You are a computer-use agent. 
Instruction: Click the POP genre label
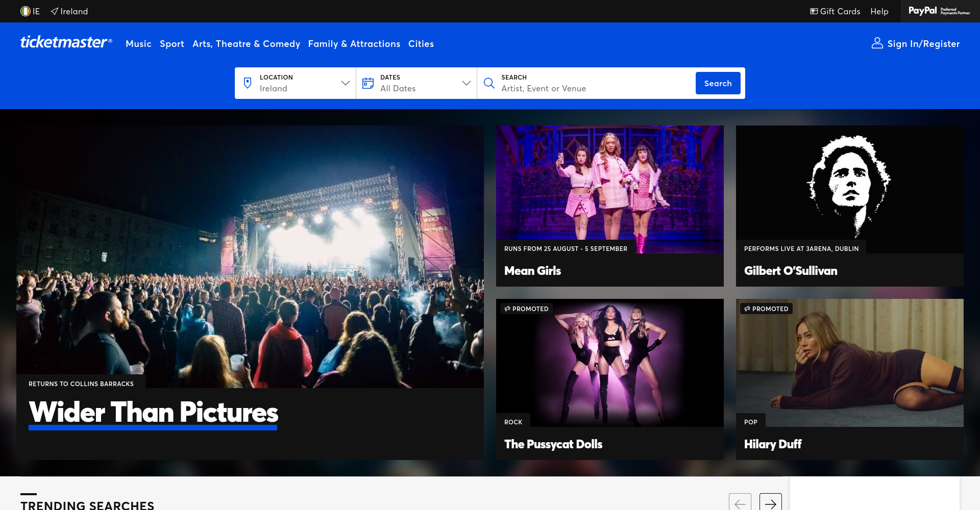tap(750, 422)
